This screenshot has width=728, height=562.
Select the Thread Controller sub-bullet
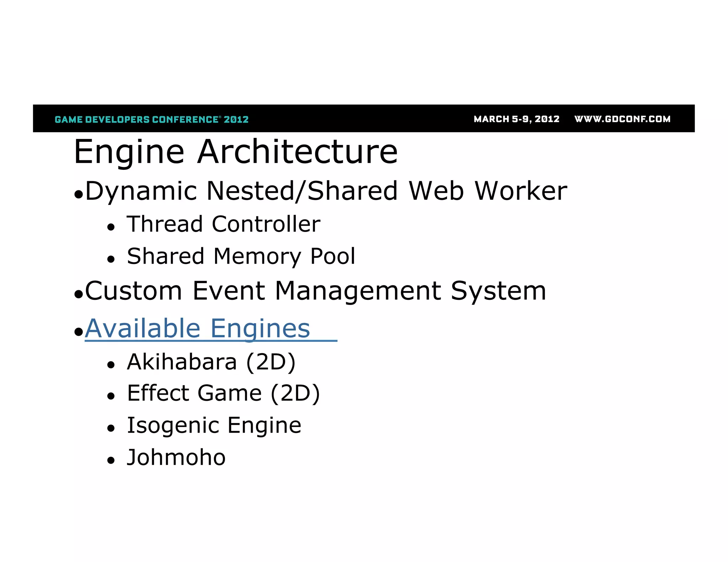pyautogui.click(x=224, y=224)
